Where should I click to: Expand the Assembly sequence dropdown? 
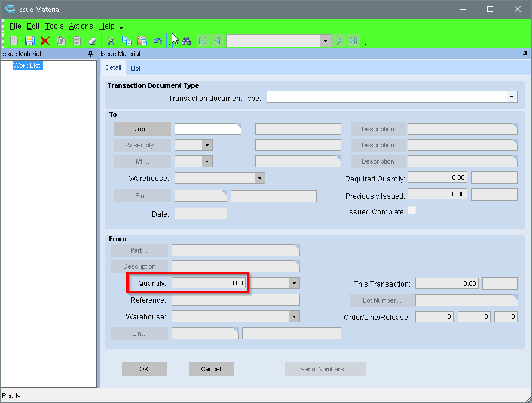click(x=207, y=146)
